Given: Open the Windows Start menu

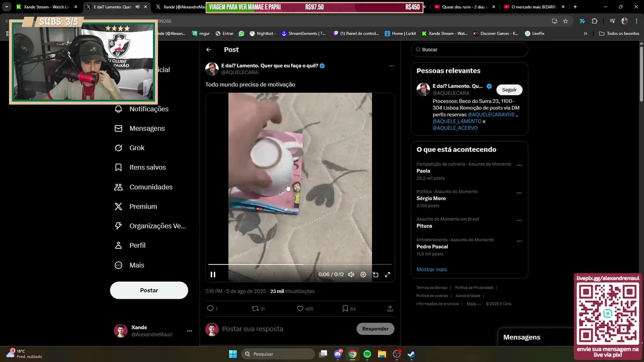Looking at the screenshot, I should [233, 354].
